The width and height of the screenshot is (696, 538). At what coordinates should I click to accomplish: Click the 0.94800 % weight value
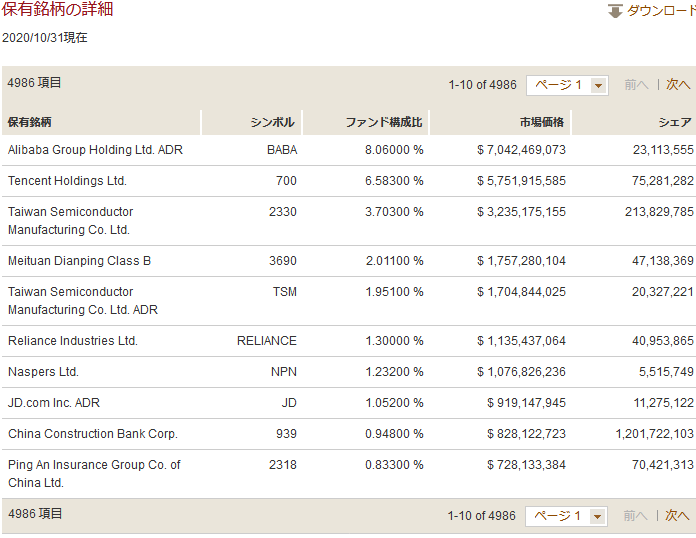point(394,434)
